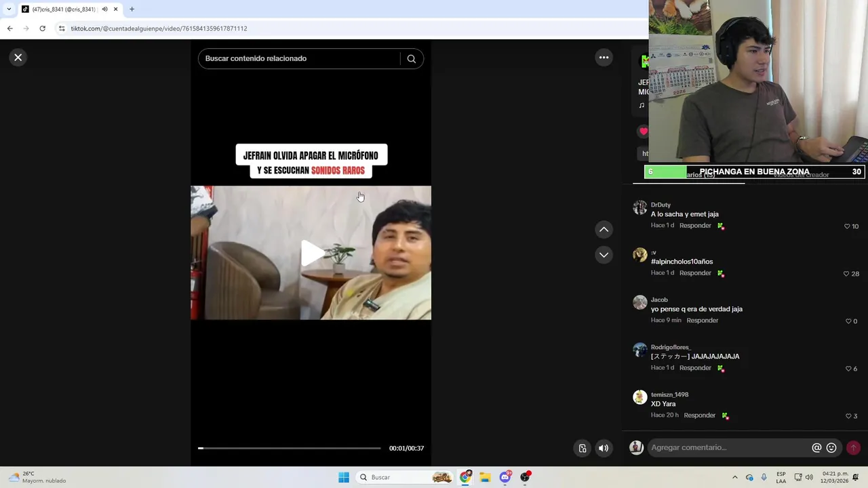Click the #alpincholos10años comment text
The image size is (868, 488).
tap(682, 262)
